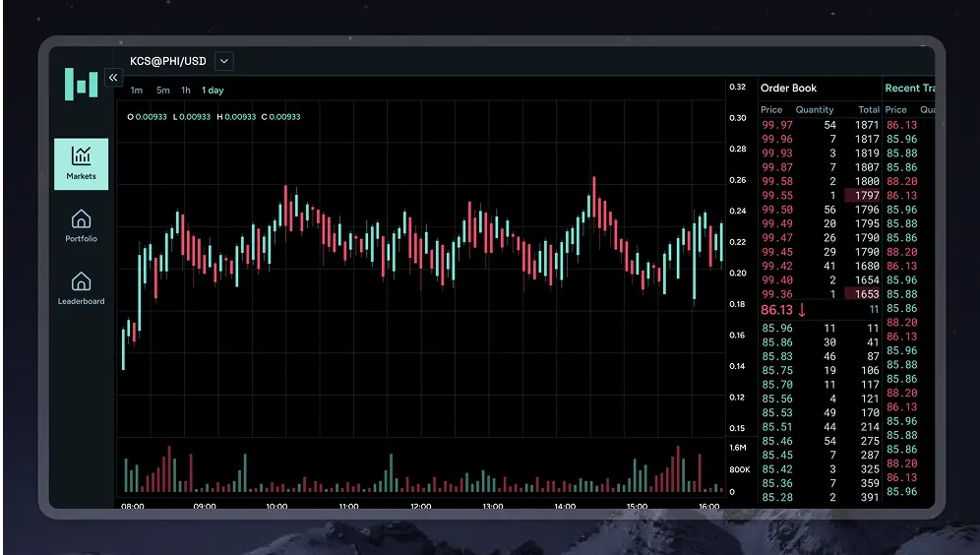Click the Open value O 0.00933
The width and height of the screenshot is (980, 555).
tap(147, 117)
